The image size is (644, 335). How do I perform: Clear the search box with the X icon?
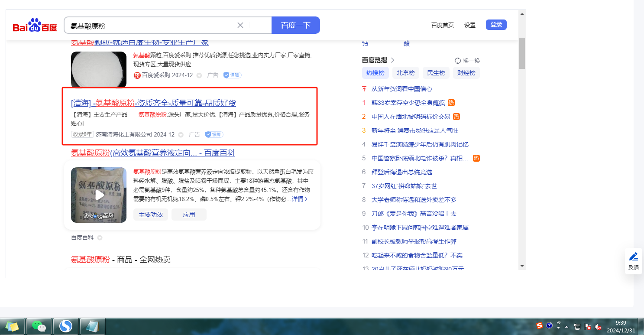point(240,25)
